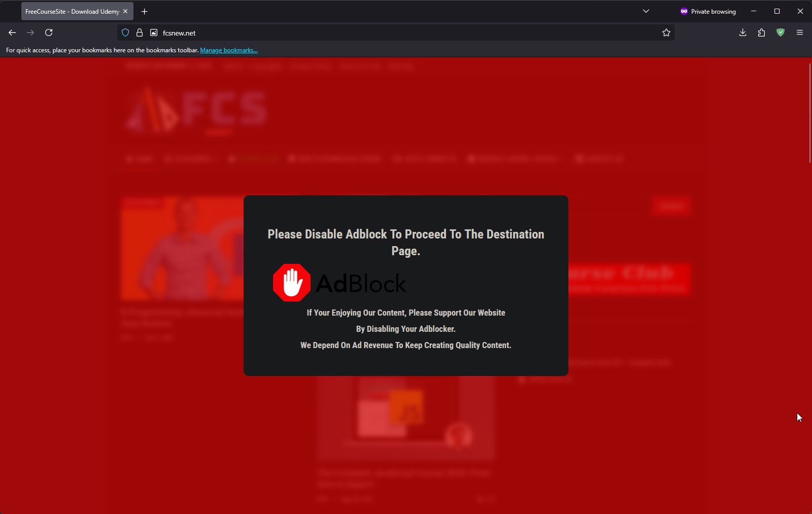Click the back navigation arrow
This screenshot has width=812, height=514.
coord(12,32)
